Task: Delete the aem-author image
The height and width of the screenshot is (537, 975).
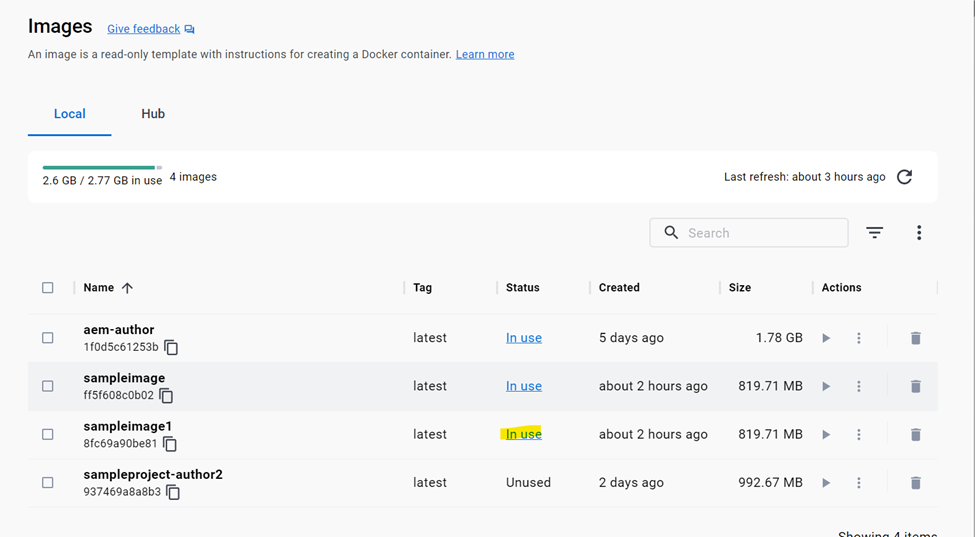Action: coord(915,338)
